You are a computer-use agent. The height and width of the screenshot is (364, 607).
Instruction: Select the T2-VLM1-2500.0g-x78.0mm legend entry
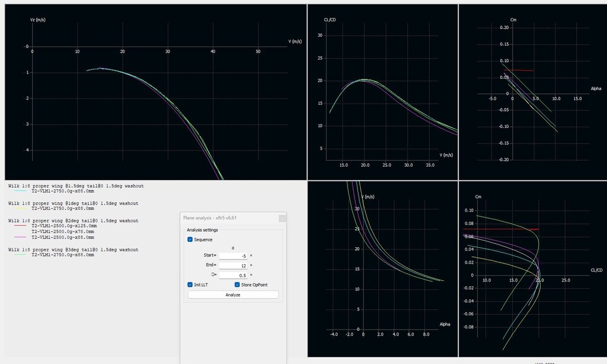click(63, 232)
